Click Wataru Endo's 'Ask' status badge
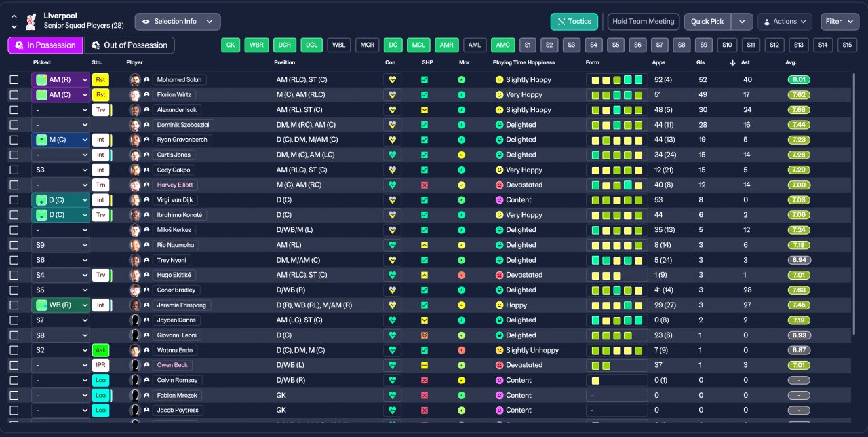The width and height of the screenshot is (868, 437). [100, 350]
